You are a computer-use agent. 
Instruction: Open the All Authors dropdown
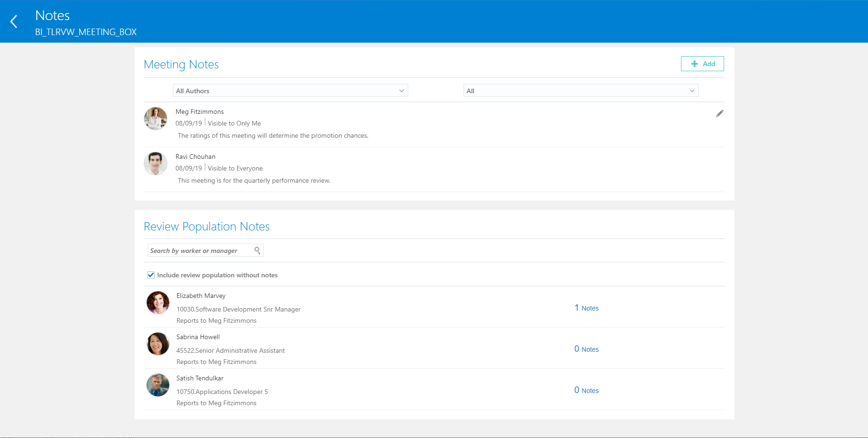(291, 91)
